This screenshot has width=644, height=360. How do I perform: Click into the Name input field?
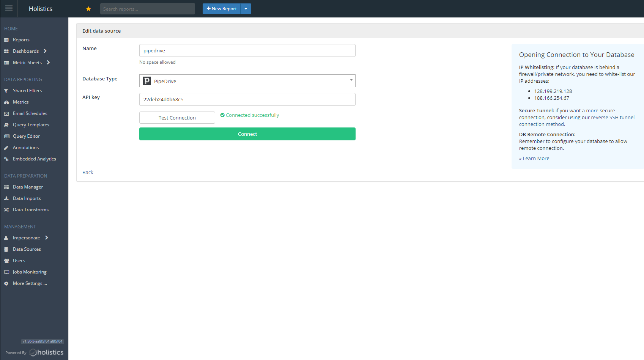(x=247, y=50)
